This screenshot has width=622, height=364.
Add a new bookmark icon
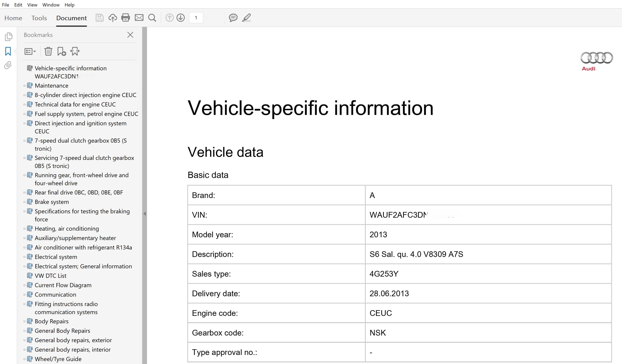tap(62, 51)
